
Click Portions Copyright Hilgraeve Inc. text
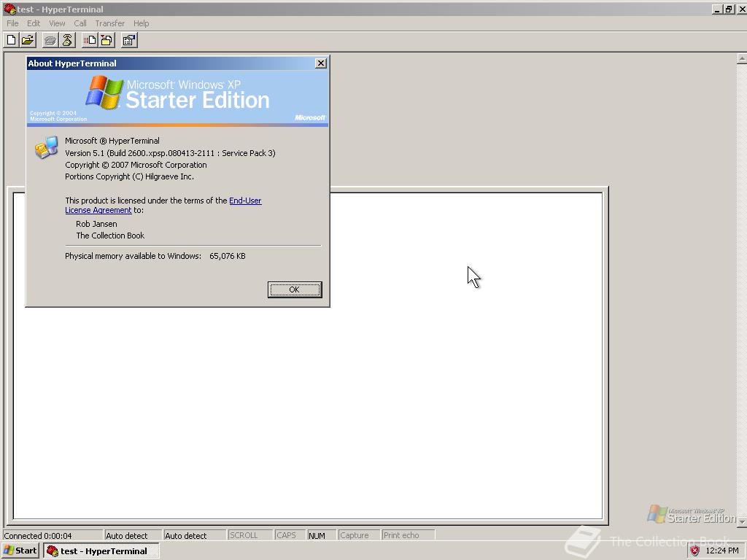[130, 176]
